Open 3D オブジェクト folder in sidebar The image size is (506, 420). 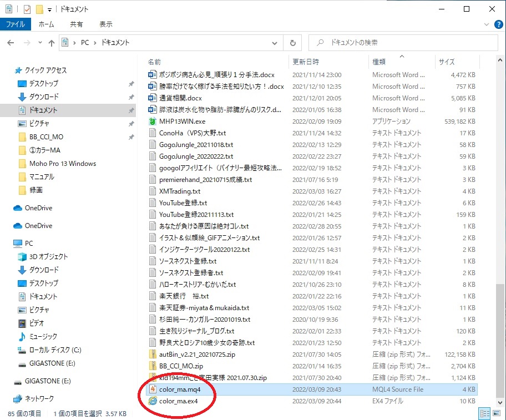coord(48,256)
